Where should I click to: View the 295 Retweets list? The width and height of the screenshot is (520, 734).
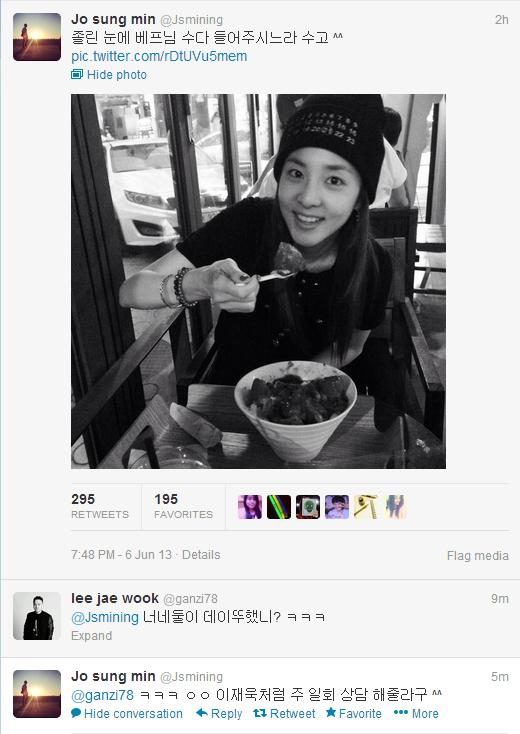pyautogui.click(x=100, y=506)
